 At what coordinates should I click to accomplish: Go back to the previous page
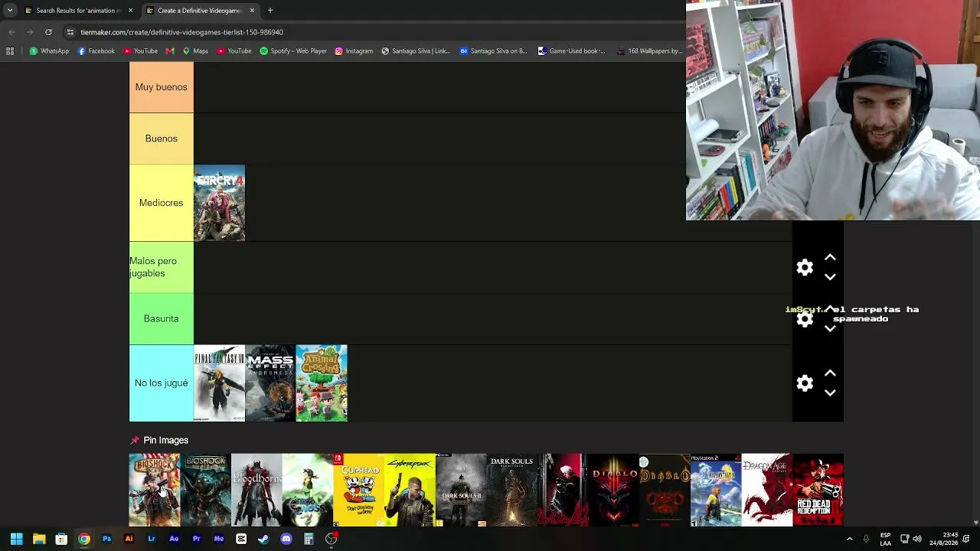(11, 32)
